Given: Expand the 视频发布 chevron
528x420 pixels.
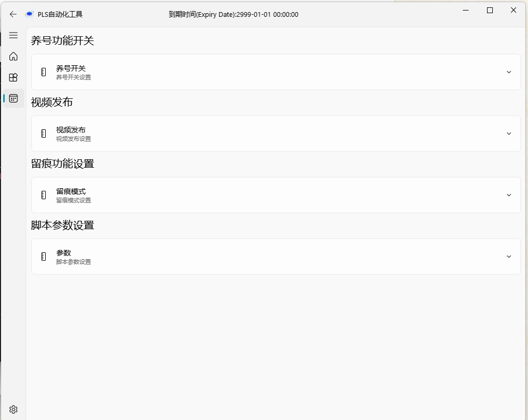Looking at the screenshot, I should [x=509, y=134].
